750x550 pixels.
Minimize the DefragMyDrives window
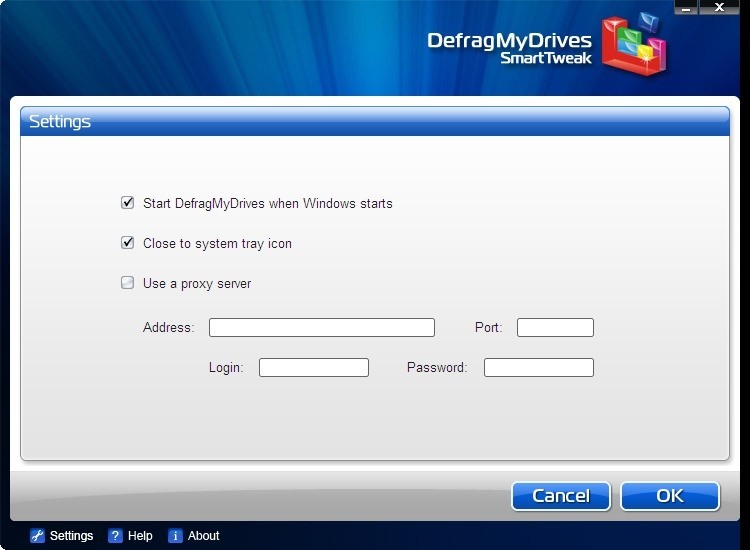pyautogui.click(x=687, y=7)
